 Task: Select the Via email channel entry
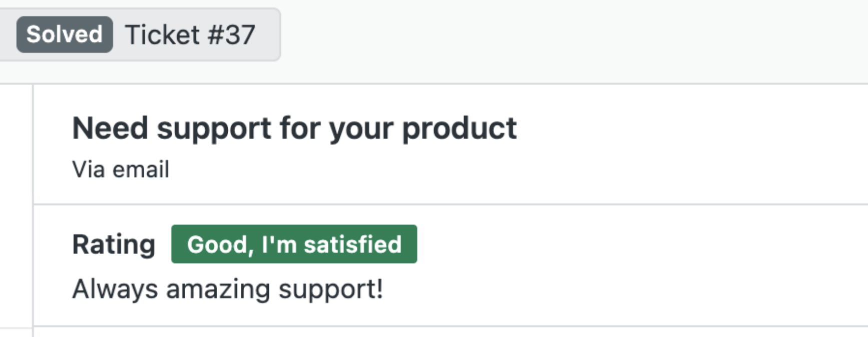[121, 169]
